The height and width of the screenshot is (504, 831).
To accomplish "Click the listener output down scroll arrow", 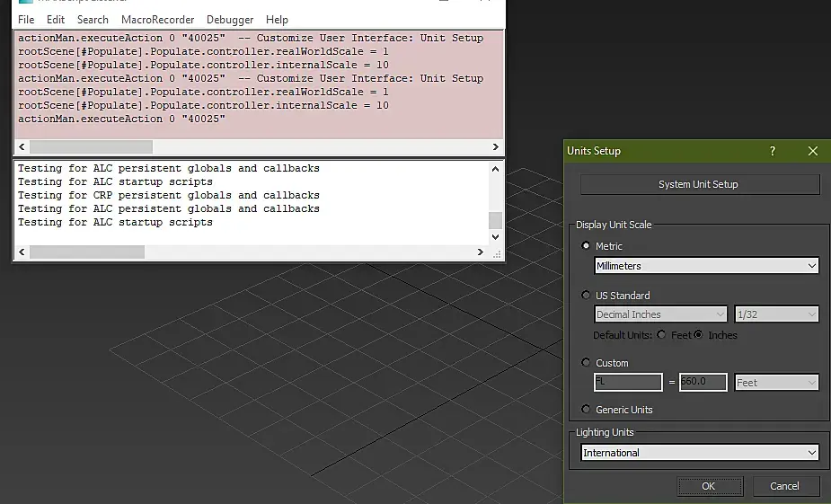I will [x=496, y=237].
